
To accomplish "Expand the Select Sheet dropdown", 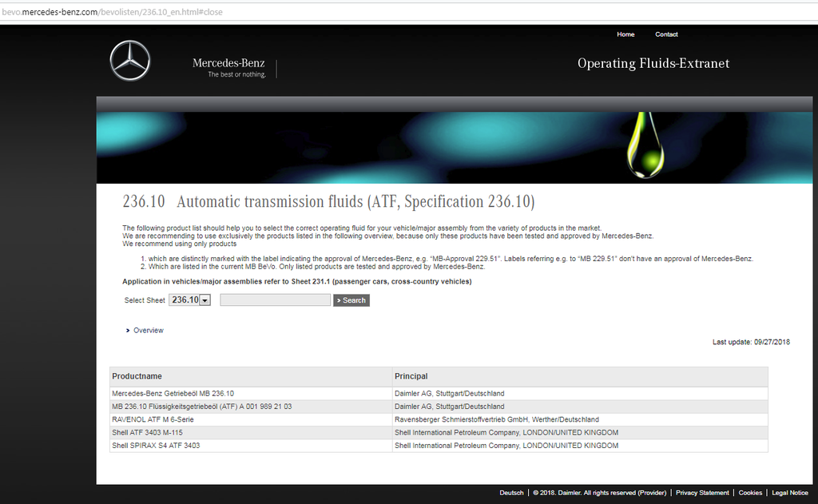I will point(204,300).
